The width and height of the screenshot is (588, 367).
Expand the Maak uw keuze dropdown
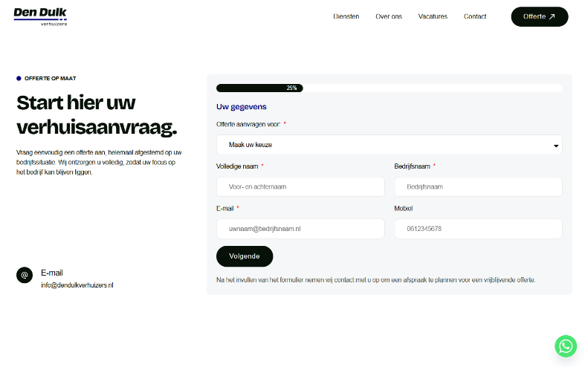(x=389, y=145)
